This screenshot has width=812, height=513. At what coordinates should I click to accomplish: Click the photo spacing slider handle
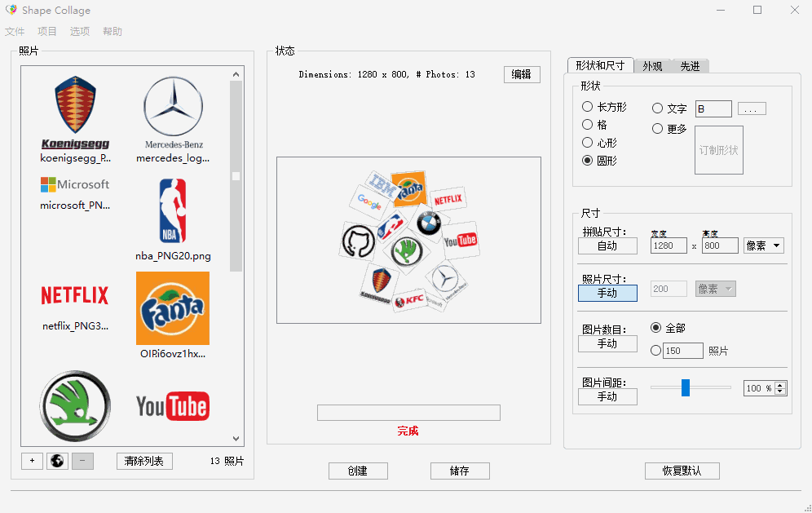coord(685,387)
